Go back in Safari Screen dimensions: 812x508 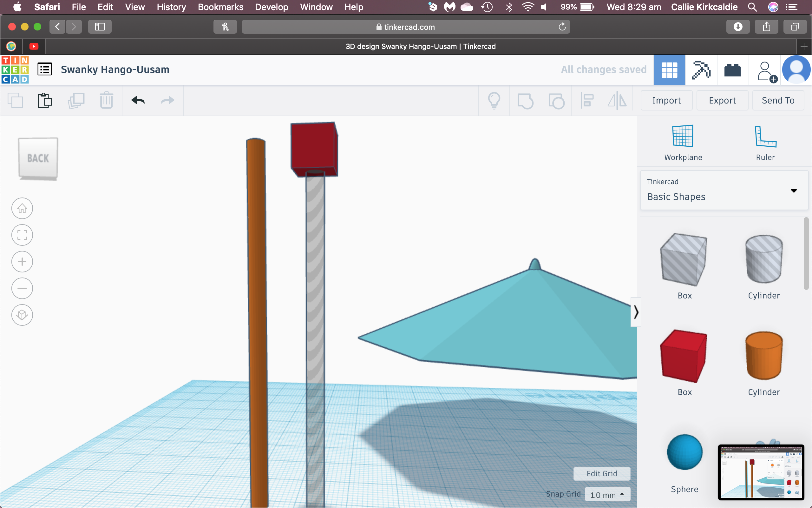click(57, 27)
